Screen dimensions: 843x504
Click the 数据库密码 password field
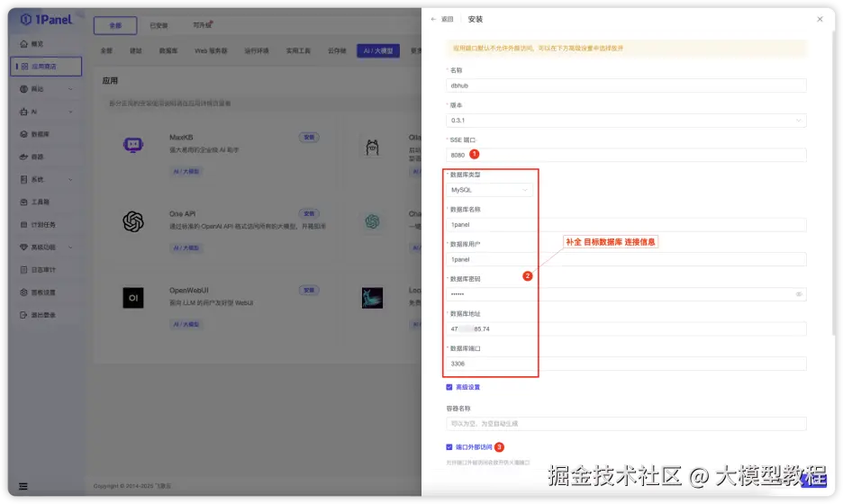(x=626, y=294)
